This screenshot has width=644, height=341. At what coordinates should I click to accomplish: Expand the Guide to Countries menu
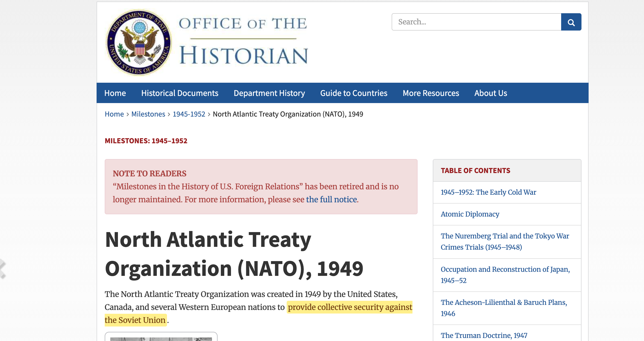[354, 93]
